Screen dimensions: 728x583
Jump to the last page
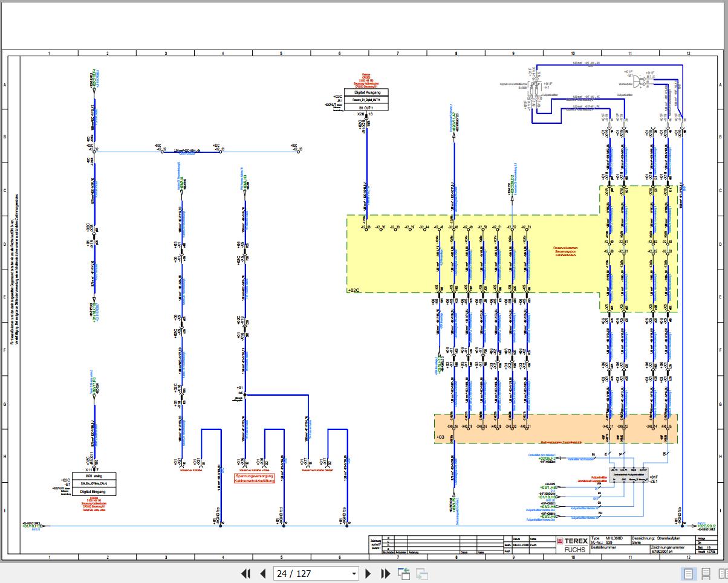tap(385, 573)
